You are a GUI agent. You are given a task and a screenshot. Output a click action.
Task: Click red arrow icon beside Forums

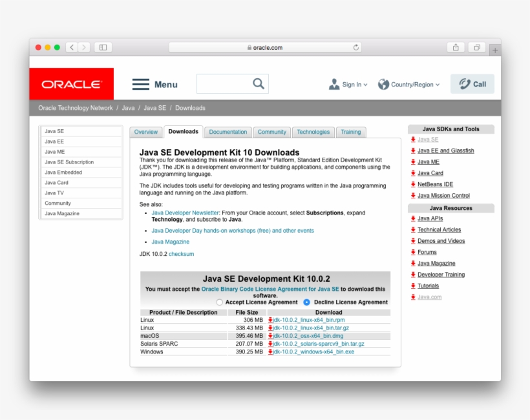[x=413, y=252]
